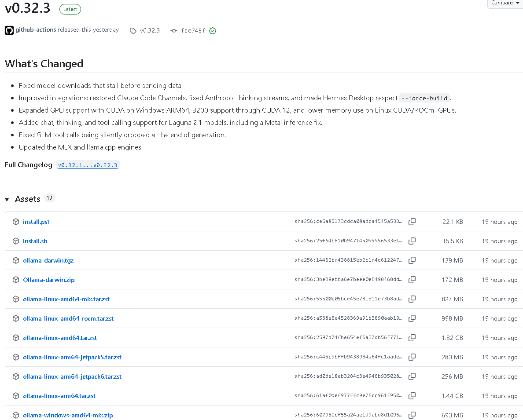Viewport: 523px width, 420px height.
Task: Open the v0.32.3 tag link
Action: point(150,31)
